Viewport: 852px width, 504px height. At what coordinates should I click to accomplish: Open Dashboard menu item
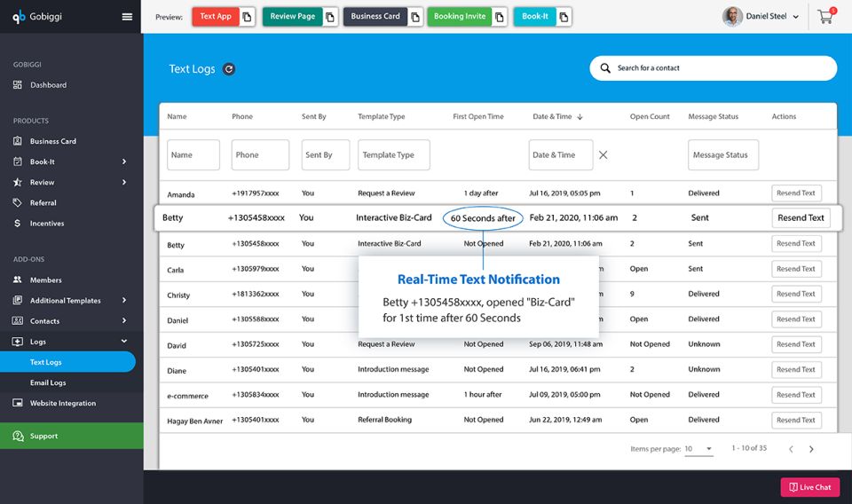coord(48,84)
